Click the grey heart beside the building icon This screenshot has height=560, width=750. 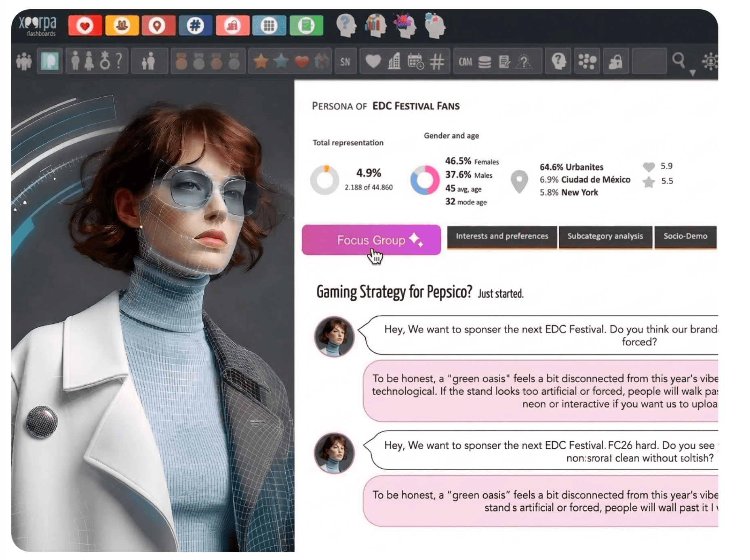373,61
